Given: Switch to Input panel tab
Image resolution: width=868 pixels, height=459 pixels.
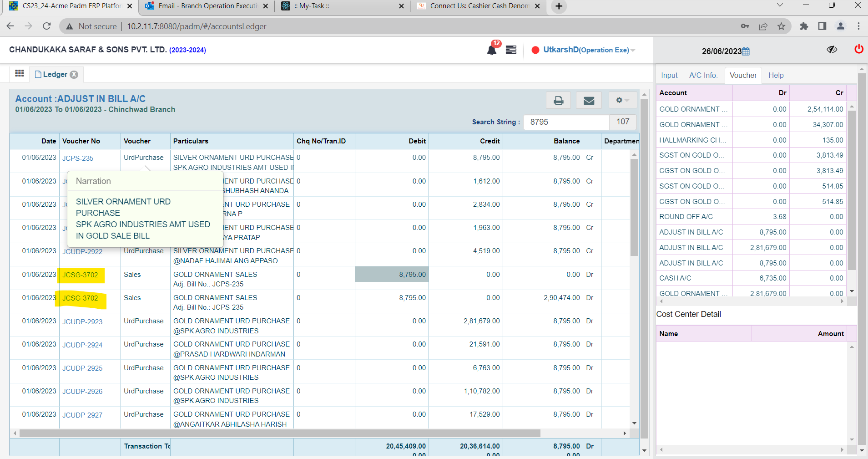Looking at the screenshot, I should pyautogui.click(x=669, y=76).
